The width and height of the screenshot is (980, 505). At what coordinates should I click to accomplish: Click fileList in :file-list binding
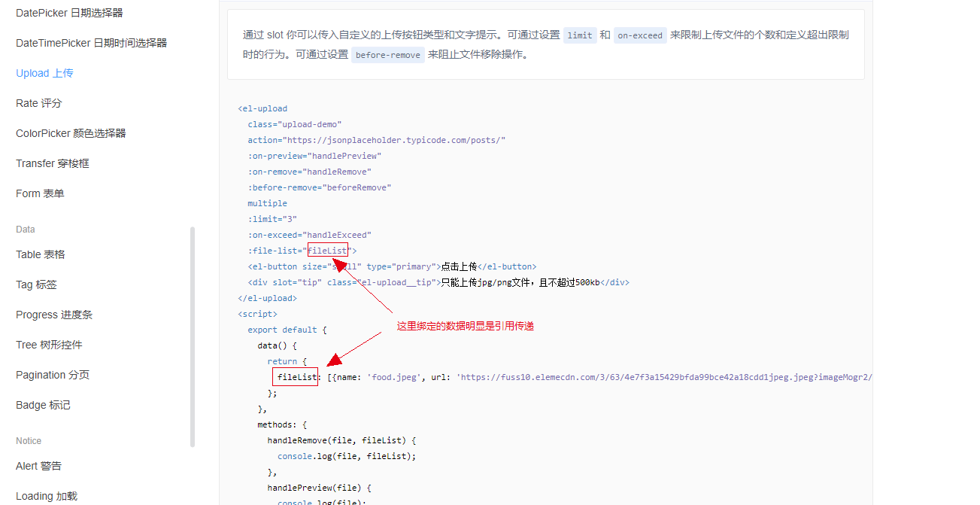pos(327,251)
